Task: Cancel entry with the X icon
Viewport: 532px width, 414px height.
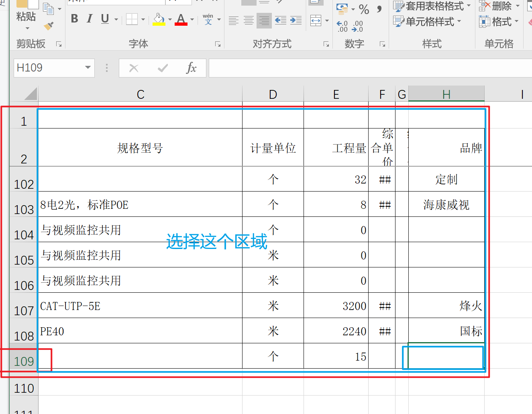Action: [x=134, y=68]
